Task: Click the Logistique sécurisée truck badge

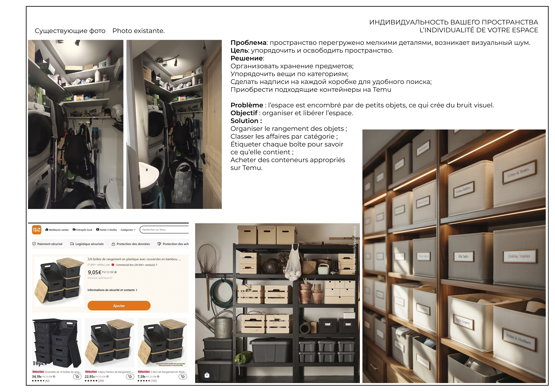Action: (x=87, y=244)
